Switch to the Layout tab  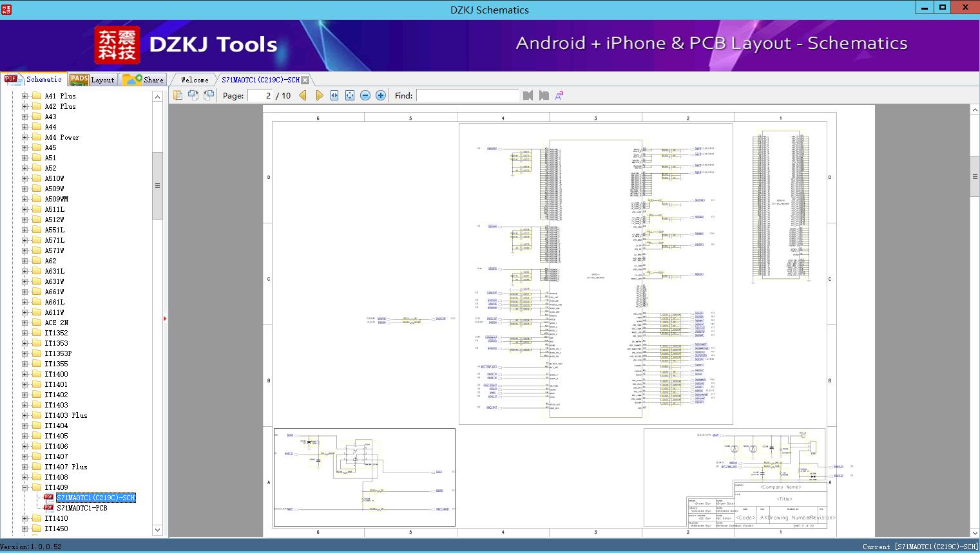click(92, 80)
